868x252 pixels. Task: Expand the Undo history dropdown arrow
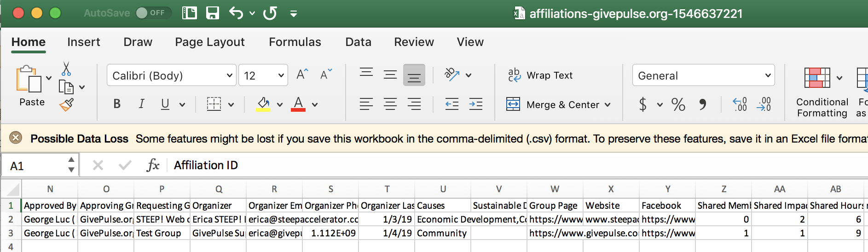pyautogui.click(x=252, y=13)
